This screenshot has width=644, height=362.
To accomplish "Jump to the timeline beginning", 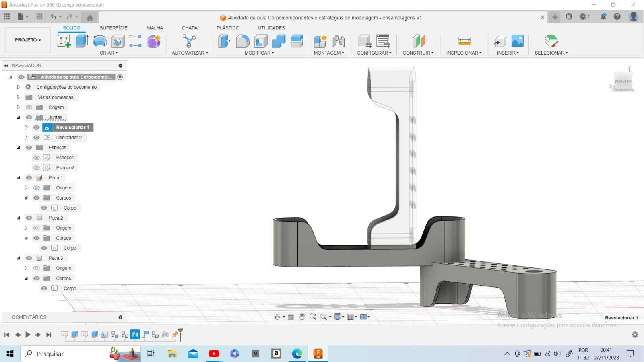I will (7, 335).
